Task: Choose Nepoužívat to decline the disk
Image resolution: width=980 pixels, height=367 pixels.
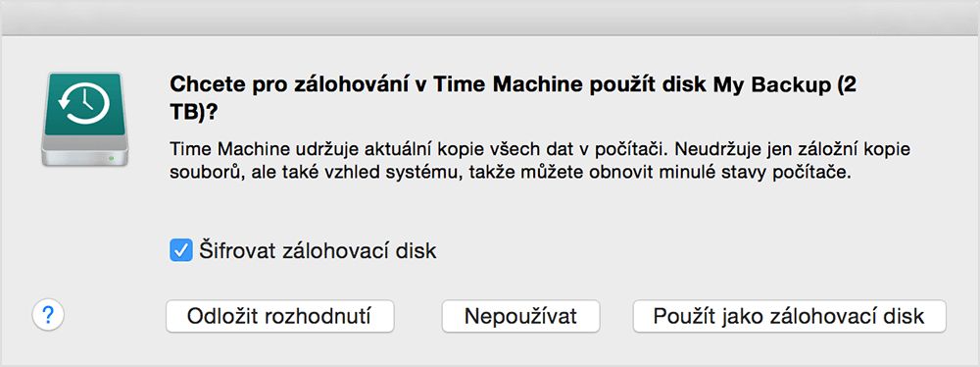Action: coord(520,316)
